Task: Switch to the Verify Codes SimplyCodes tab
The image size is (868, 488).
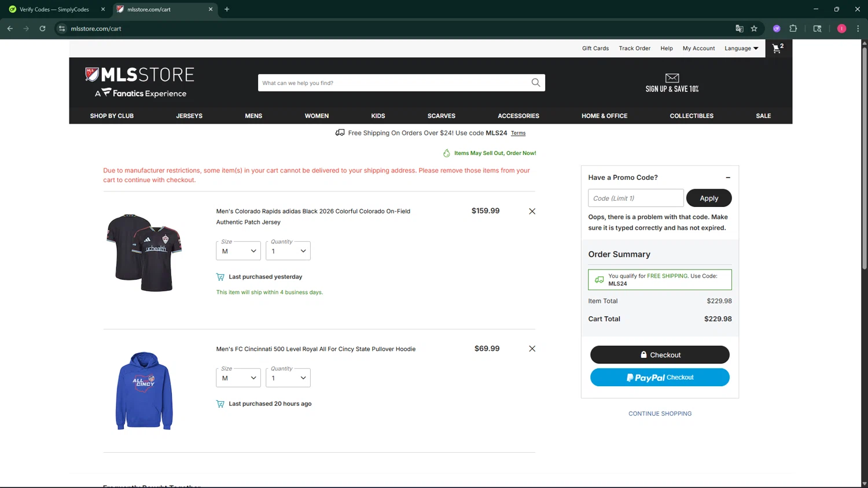Action: 54,9
